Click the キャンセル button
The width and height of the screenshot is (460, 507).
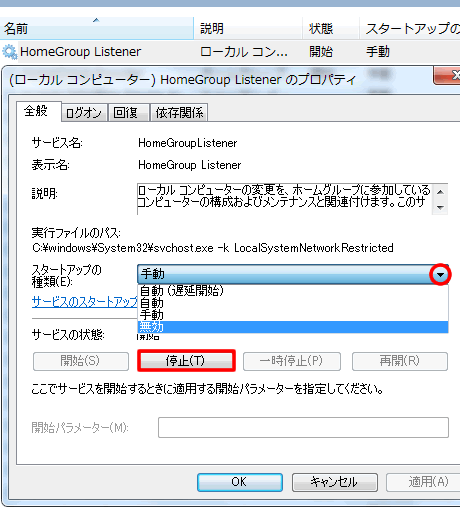pyautogui.click(x=335, y=482)
